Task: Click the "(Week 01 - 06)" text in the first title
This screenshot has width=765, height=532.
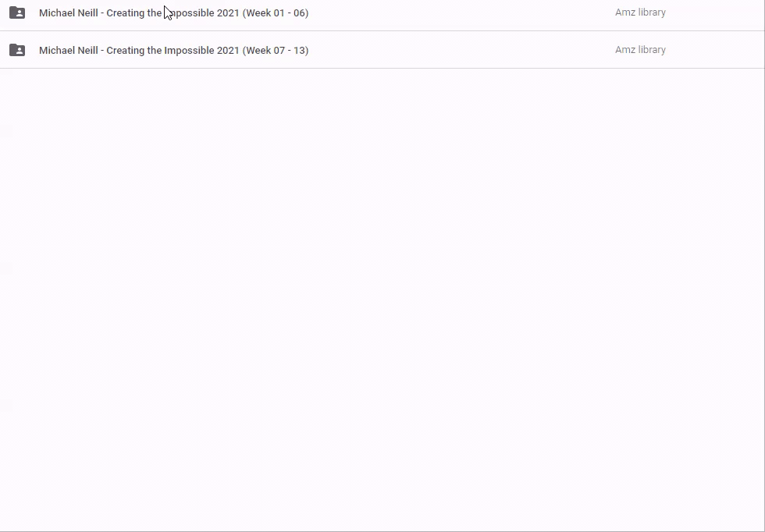Action: point(276,13)
